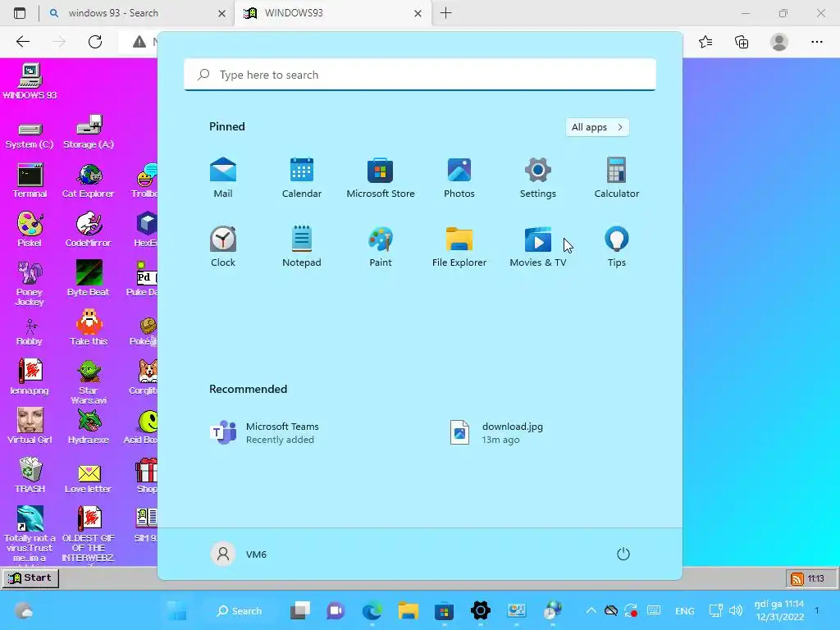Open recommended download.jpg file

click(496, 433)
